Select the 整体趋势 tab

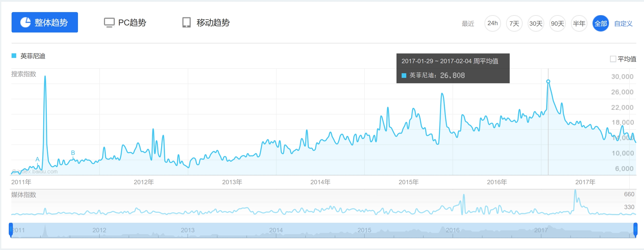45,22
